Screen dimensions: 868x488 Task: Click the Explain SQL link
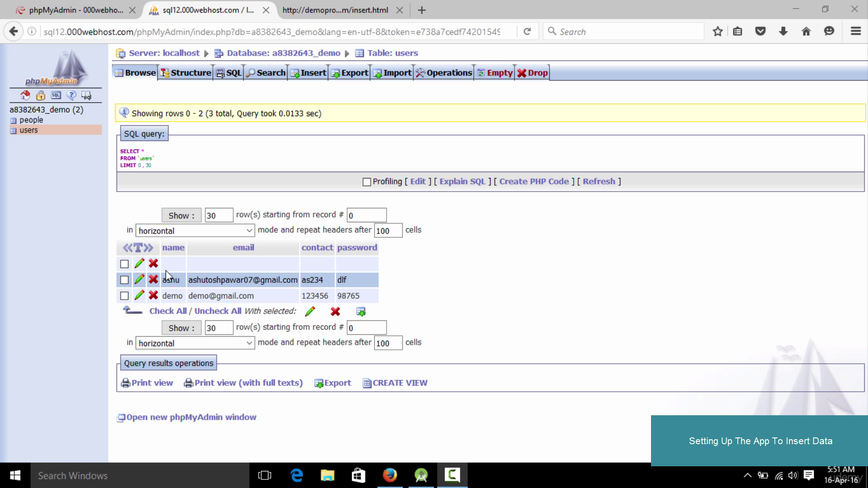pos(462,181)
